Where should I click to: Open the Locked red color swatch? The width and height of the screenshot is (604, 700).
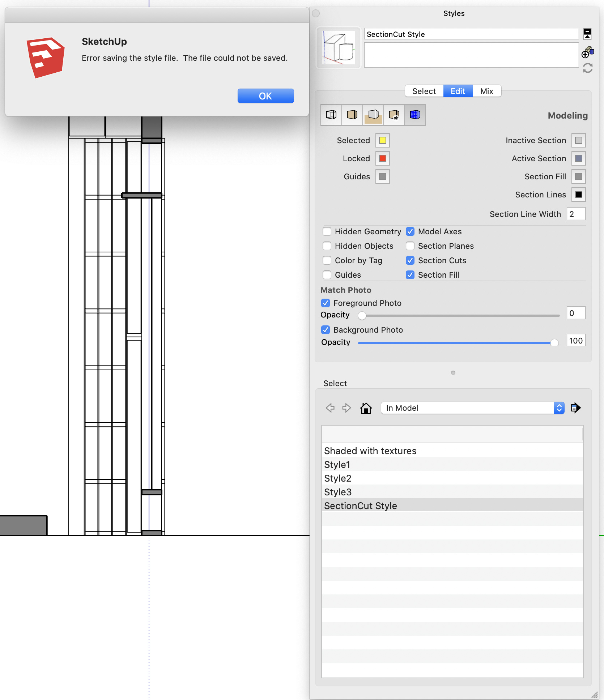382,158
